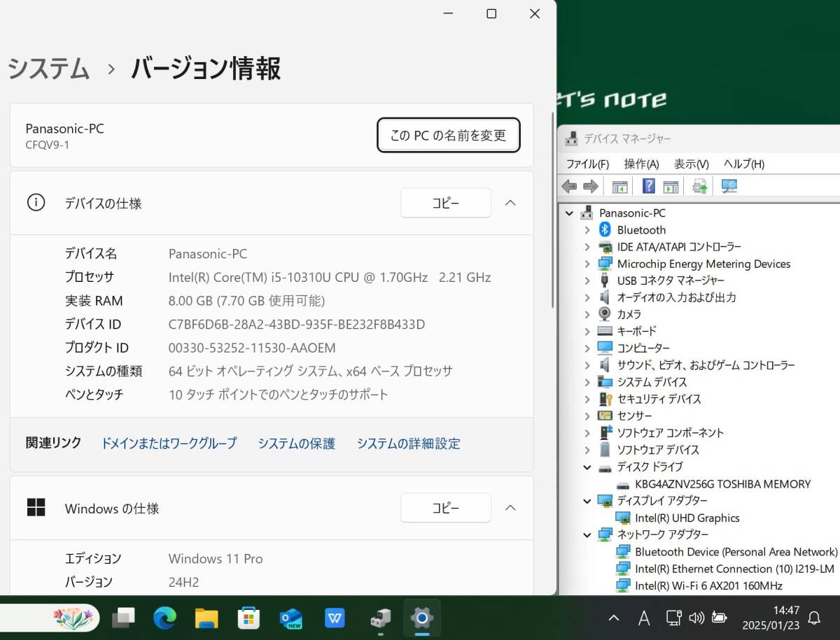The width and height of the screenshot is (840, 640).
Task: Click the Settings gear icon in the taskbar
Action: pos(421,618)
